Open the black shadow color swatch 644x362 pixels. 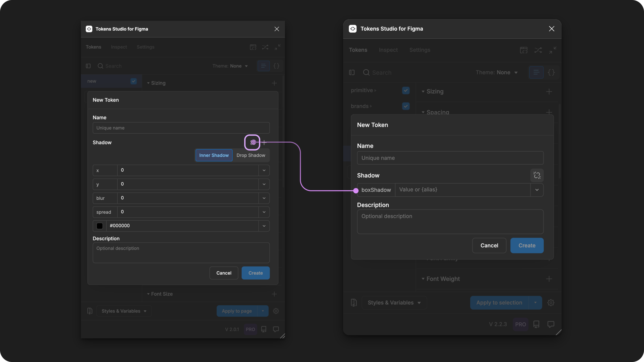coord(99,226)
